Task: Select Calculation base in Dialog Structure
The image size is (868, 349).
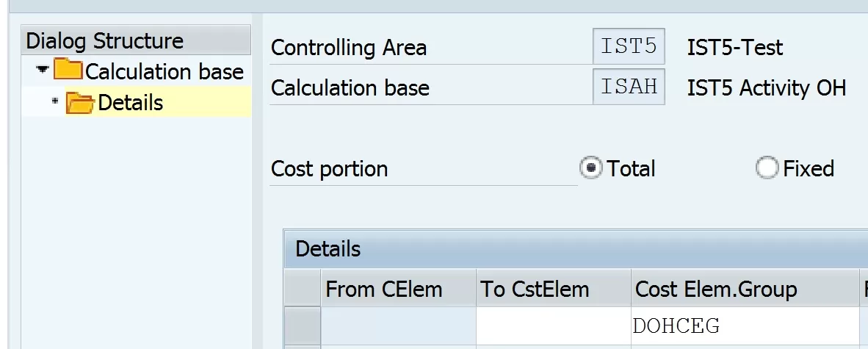Action: coord(164,71)
